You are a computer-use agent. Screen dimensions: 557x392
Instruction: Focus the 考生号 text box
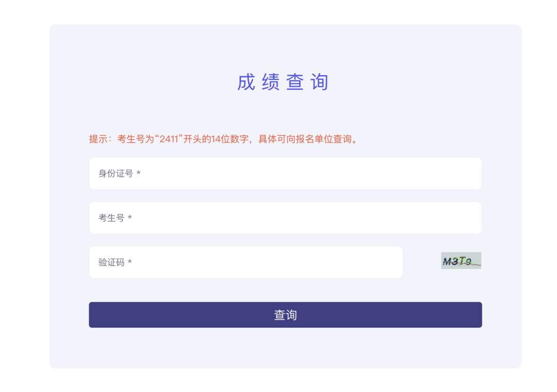point(285,218)
